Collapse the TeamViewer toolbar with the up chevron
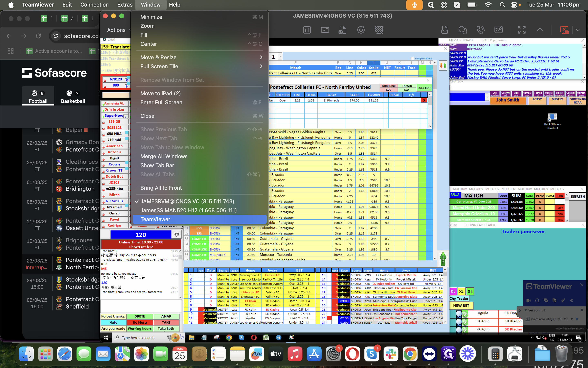The image size is (588, 368). (x=540, y=30)
